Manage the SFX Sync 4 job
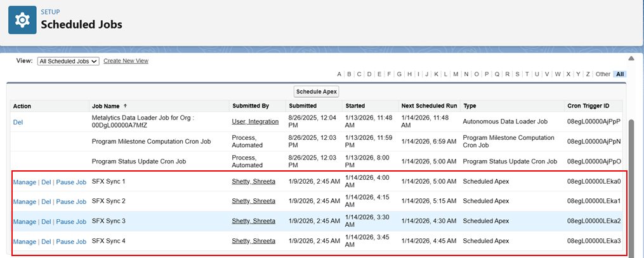The width and height of the screenshot is (644, 258). (x=25, y=241)
